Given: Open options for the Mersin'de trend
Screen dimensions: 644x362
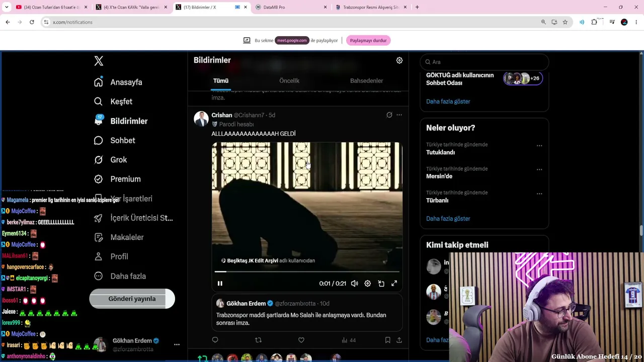Looking at the screenshot, I should point(539,169).
